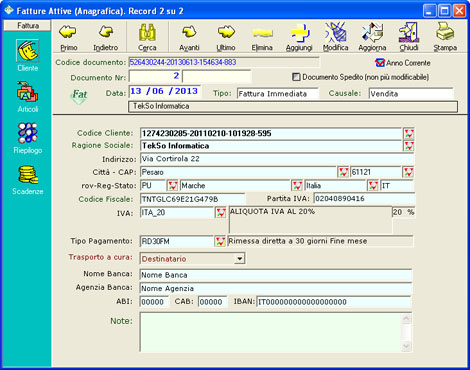The width and height of the screenshot is (470, 370).
Task: Click Nome Banca input field
Action: point(276,275)
